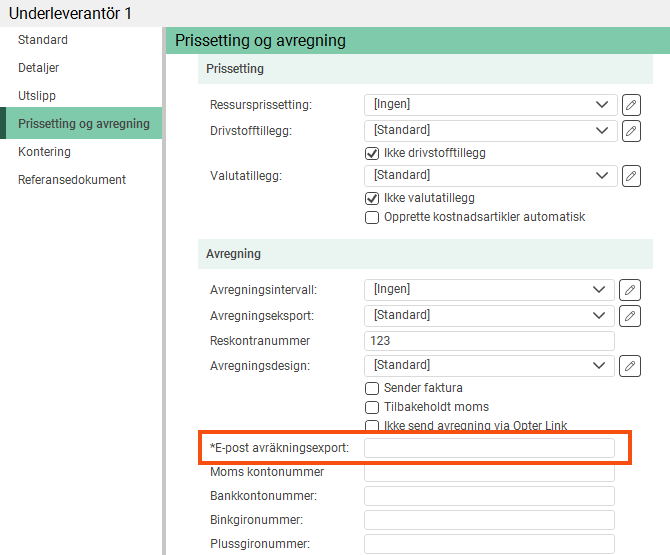Click edit pencil beside Avregningsdesign
Image resolution: width=670 pixels, height=555 pixels.
tap(630, 365)
